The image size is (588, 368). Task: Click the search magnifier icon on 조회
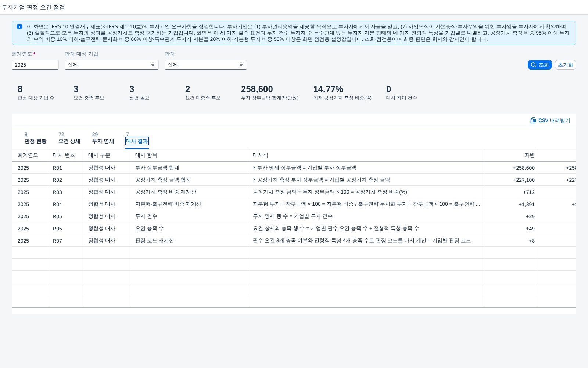(534, 65)
